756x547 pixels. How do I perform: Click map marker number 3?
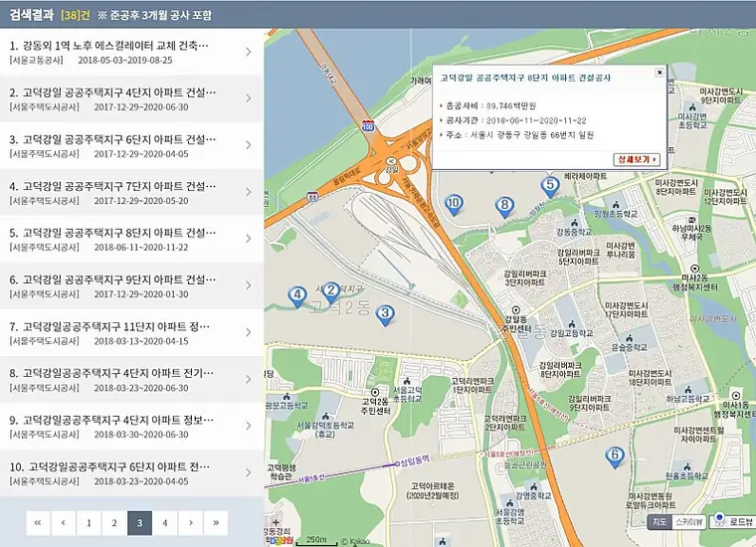pyautogui.click(x=385, y=315)
